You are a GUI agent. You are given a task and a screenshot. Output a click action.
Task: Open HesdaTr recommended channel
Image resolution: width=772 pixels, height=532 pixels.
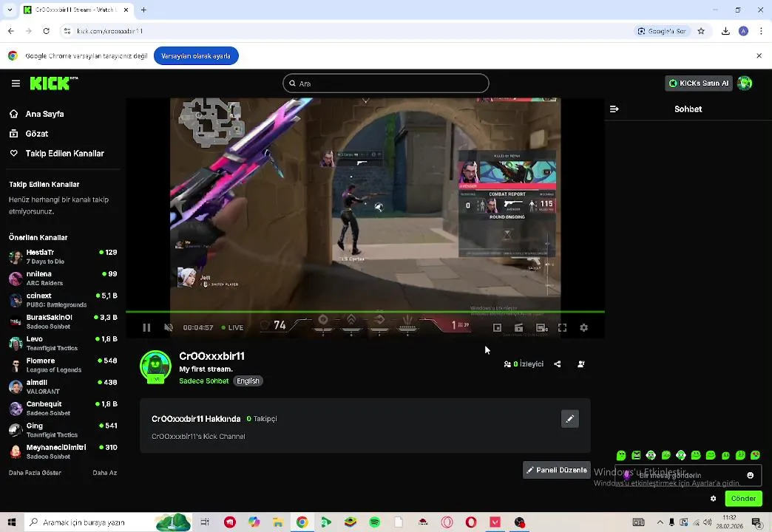coord(63,256)
